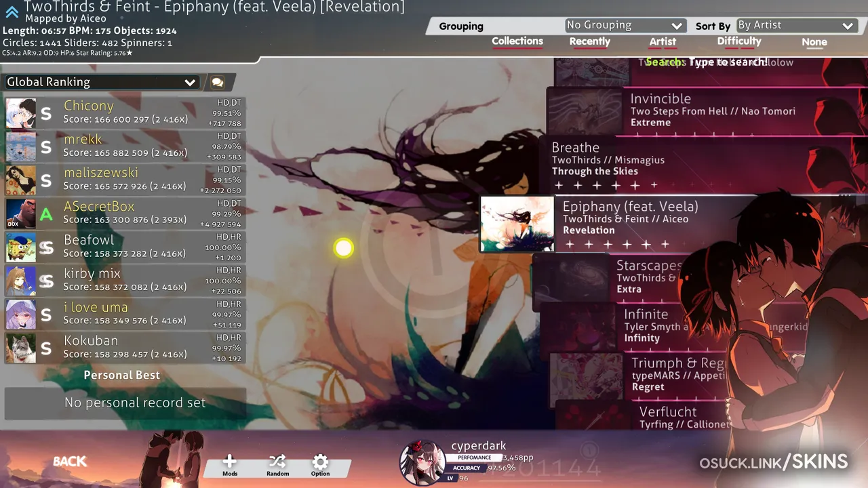Click A rank badge on ASecretBox score
The height and width of the screenshot is (488, 868).
[46, 215]
